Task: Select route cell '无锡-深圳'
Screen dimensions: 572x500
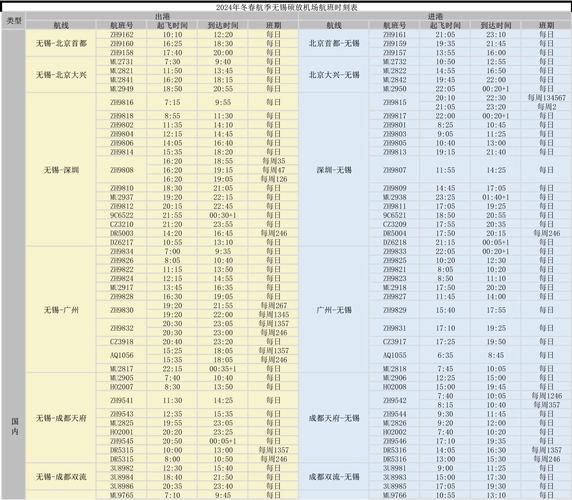Action: point(61,170)
